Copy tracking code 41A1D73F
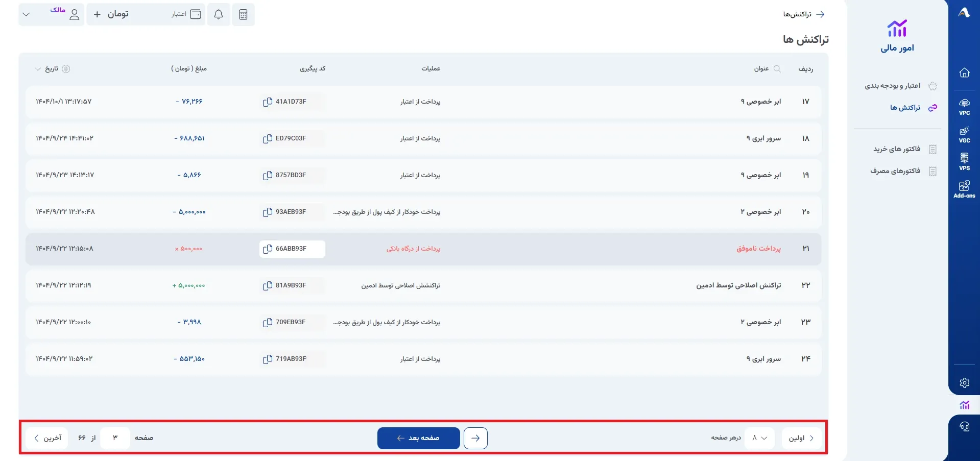This screenshot has width=980, height=461. point(267,102)
